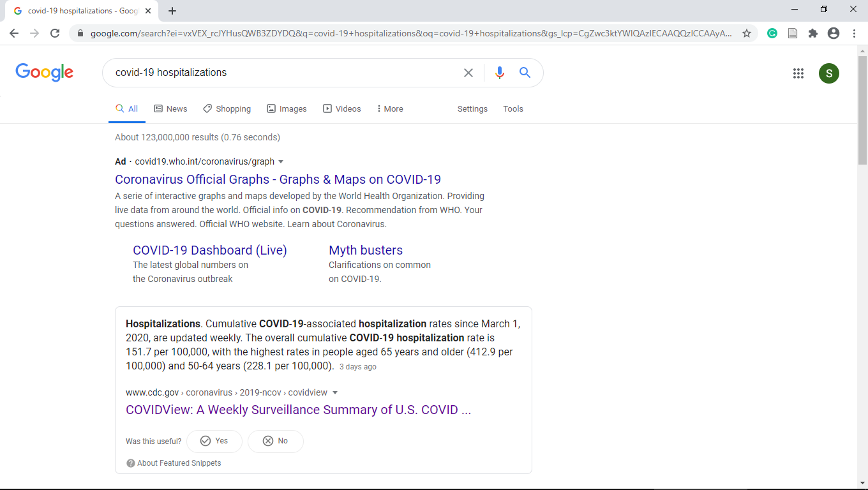
Task: Click the gray document extension icon
Action: pyautogui.click(x=793, y=33)
